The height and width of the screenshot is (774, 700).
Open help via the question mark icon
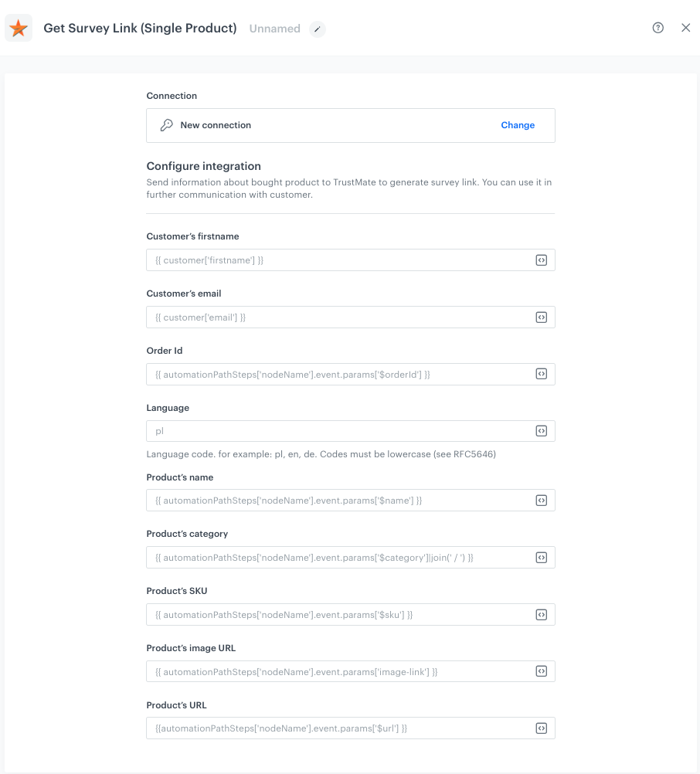coord(658,28)
